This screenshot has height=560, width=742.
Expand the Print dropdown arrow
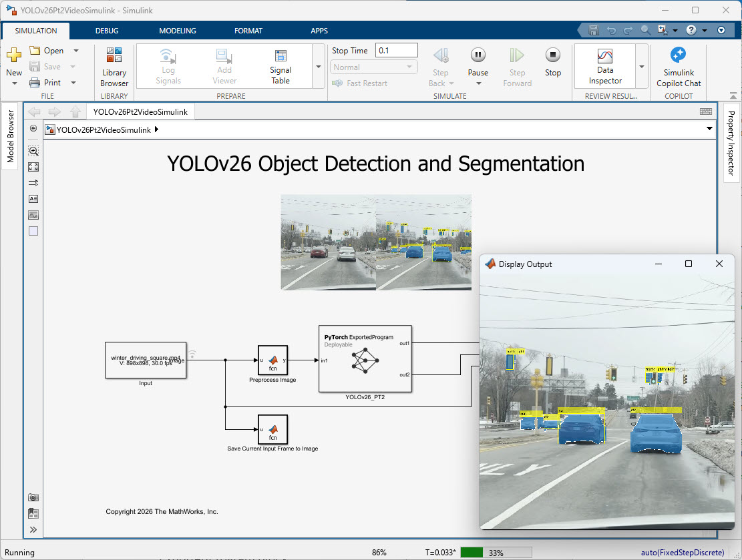click(73, 82)
